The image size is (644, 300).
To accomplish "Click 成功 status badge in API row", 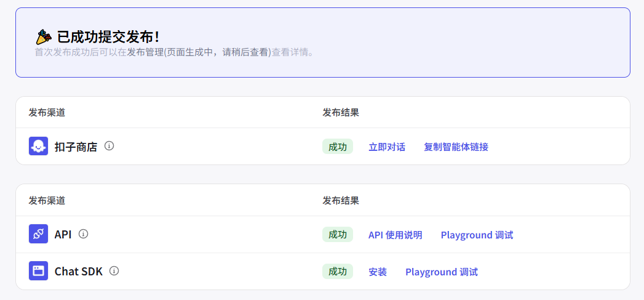I will click(x=338, y=235).
